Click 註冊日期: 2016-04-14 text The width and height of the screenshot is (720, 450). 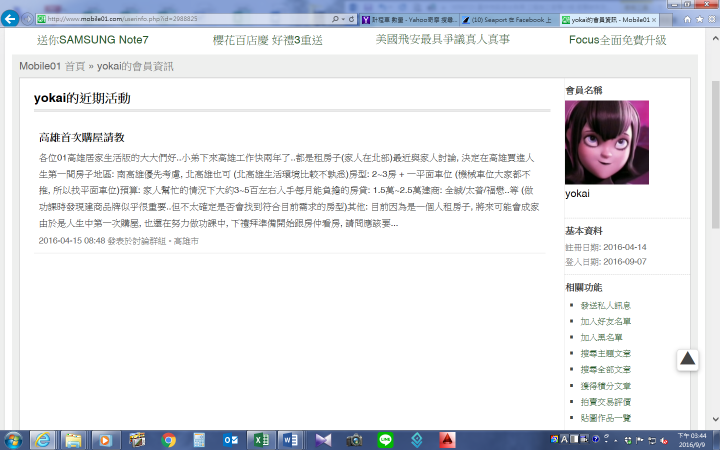point(606,248)
